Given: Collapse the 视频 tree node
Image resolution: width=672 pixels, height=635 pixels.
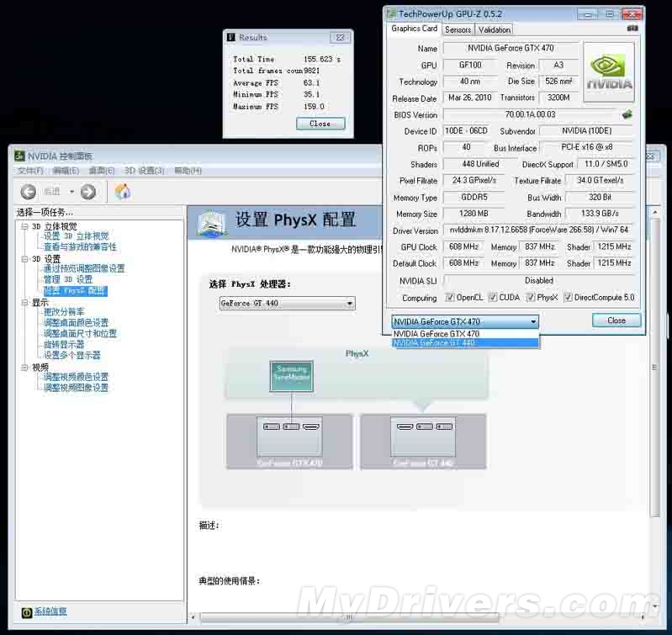Looking at the screenshot, I should pyautogui.click(x=25, y=368).
